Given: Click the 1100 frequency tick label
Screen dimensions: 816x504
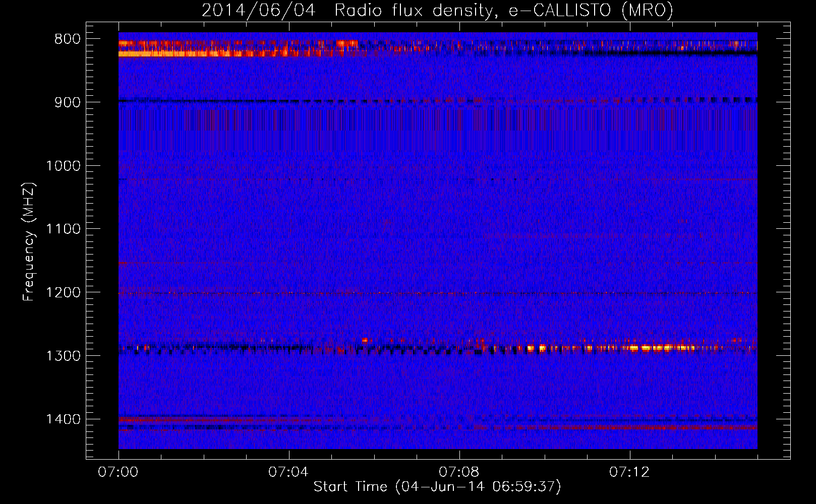Looking at the screenshot, I should point(63,229).
